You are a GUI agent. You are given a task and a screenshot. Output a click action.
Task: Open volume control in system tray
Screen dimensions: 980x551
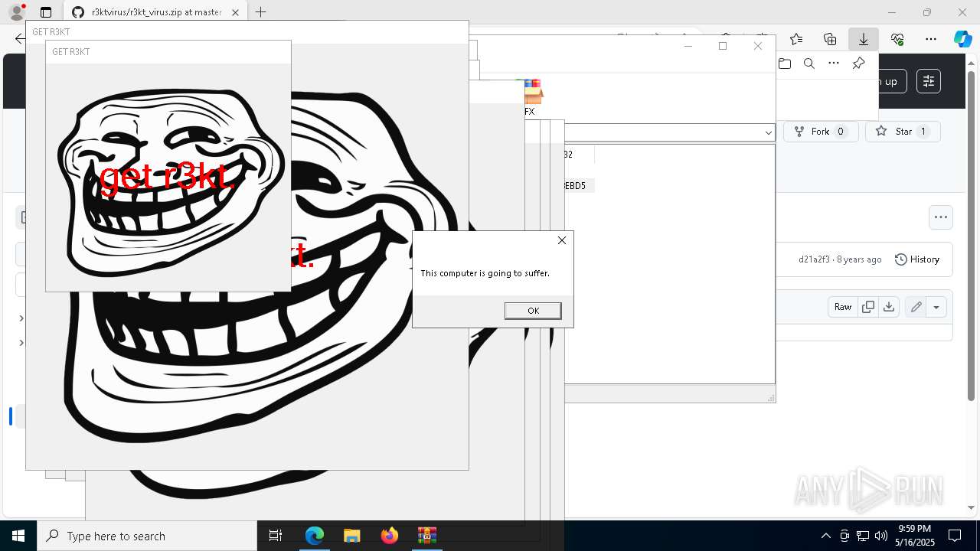(x=881, y=536)
